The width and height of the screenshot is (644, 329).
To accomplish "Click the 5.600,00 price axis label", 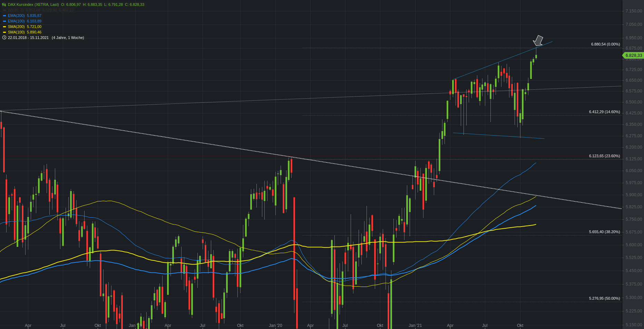I will 634,245.
